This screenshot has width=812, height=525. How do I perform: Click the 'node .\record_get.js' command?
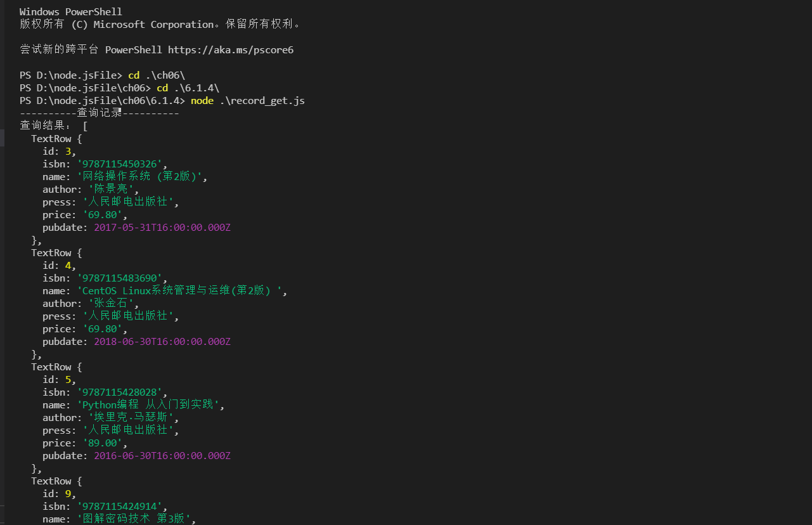coord(248,100)
